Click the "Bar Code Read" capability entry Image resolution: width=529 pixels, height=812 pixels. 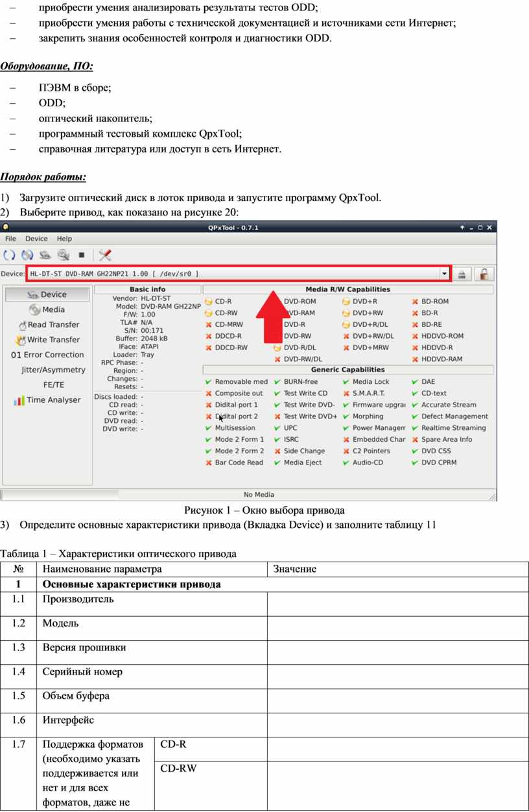pos(234,462)
